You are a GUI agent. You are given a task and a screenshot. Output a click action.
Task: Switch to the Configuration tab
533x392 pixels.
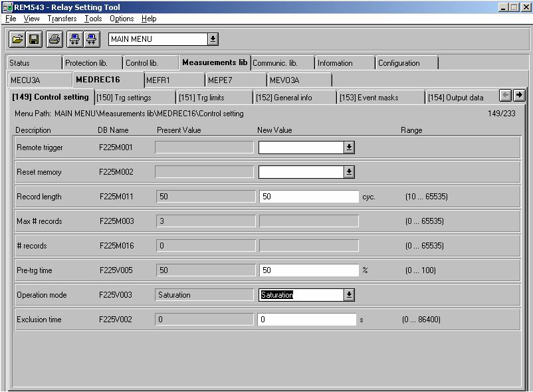(407, 63)
